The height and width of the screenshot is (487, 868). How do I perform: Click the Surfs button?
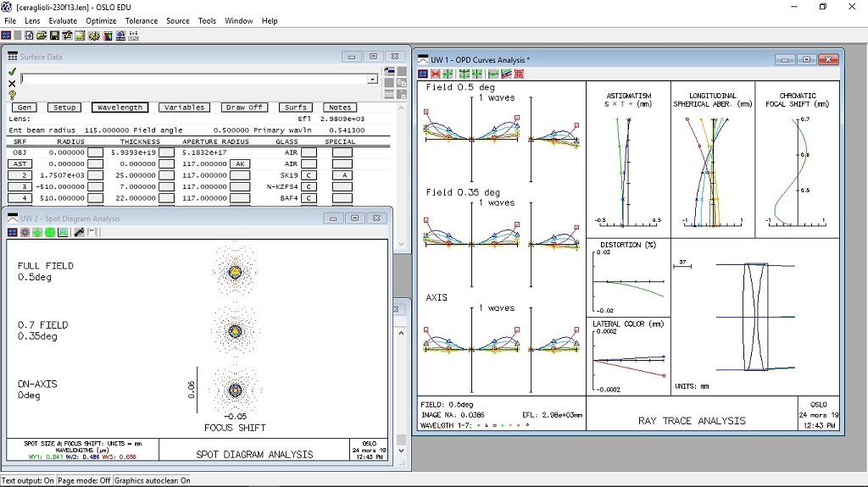pyautogui.click(x=296, y=108)
